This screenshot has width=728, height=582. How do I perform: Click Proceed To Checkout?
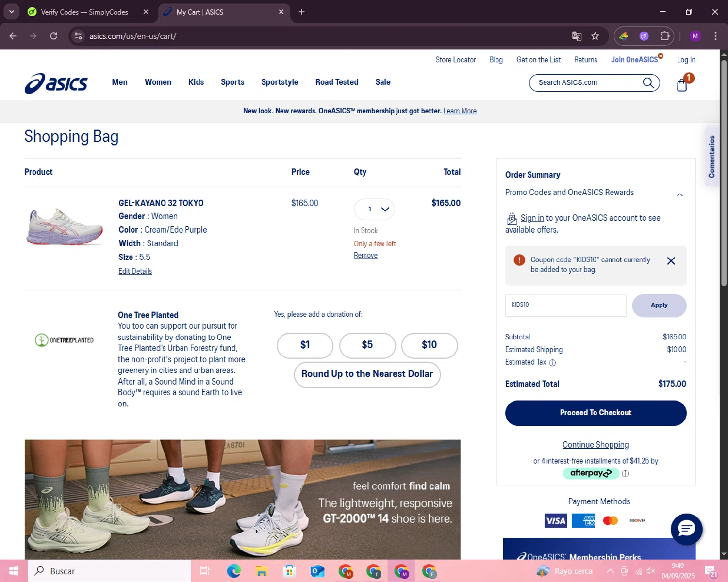click(596, 413)
